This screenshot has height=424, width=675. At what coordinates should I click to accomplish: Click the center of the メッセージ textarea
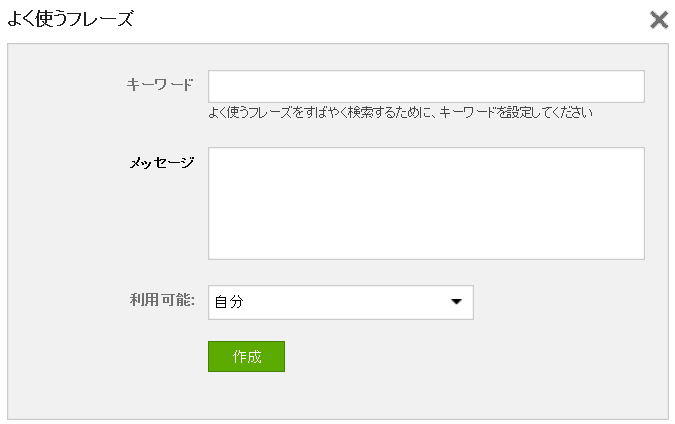click(x=426, y=203)
